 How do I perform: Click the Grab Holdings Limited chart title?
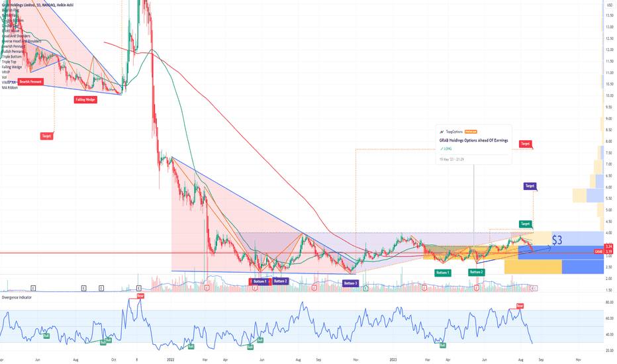point(37,5)
